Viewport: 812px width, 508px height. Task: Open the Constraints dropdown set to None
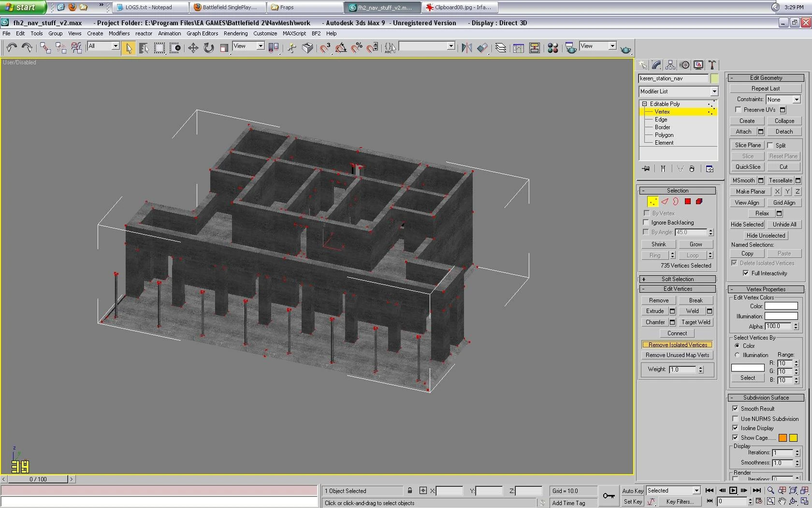click(783, 100)
